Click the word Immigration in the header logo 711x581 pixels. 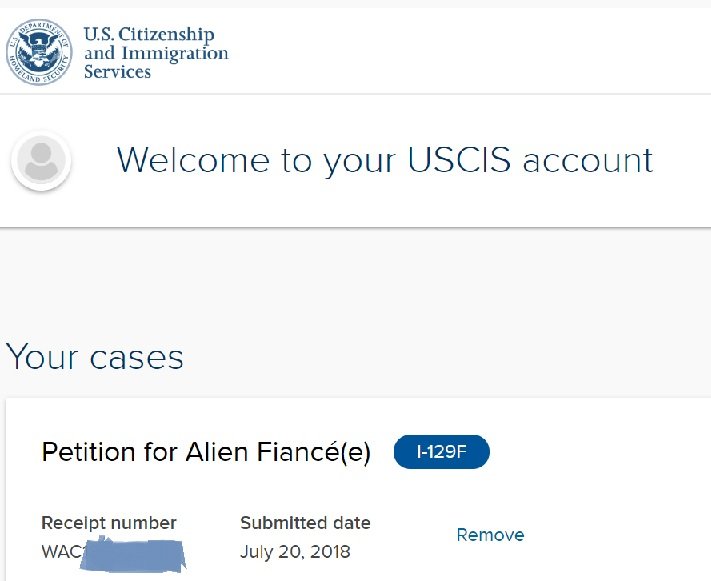click(x=175, y=54)
